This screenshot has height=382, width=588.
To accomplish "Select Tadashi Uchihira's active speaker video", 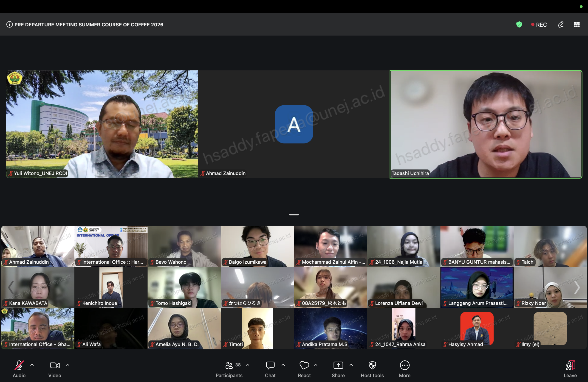I will click(x=486, y=124).
